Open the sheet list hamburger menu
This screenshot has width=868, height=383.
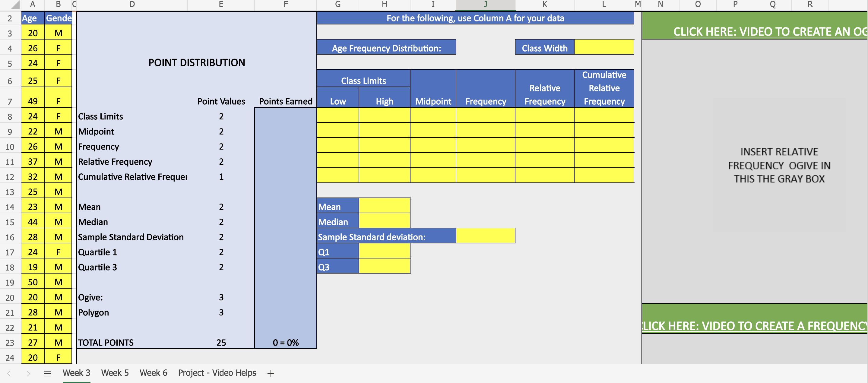click(x=48, y=373)
